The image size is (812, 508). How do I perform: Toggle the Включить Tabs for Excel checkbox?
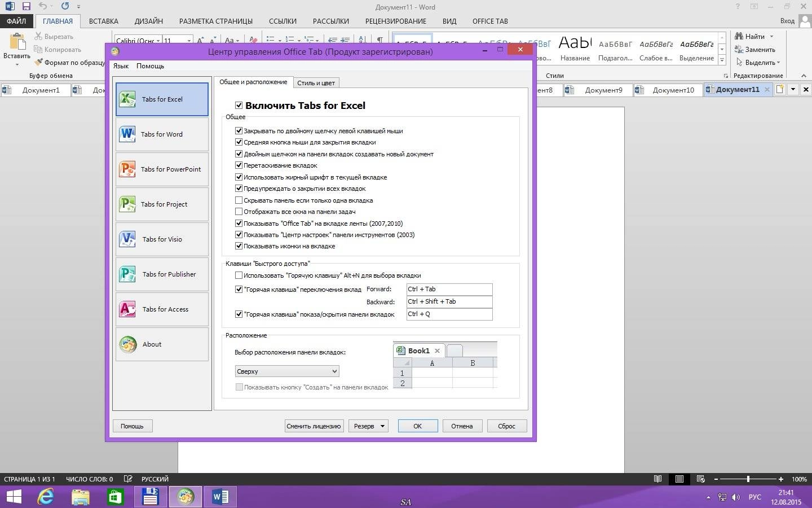coord(239,106)
